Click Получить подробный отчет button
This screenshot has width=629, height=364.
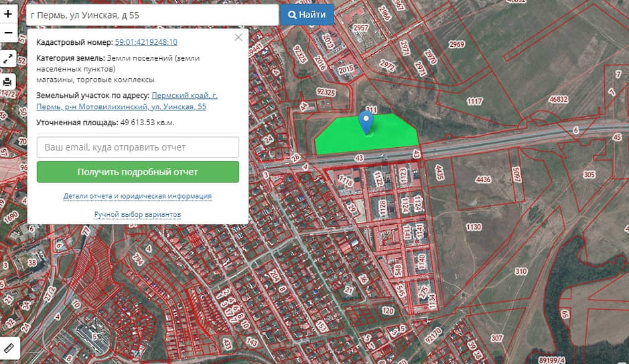coord(138,172)
